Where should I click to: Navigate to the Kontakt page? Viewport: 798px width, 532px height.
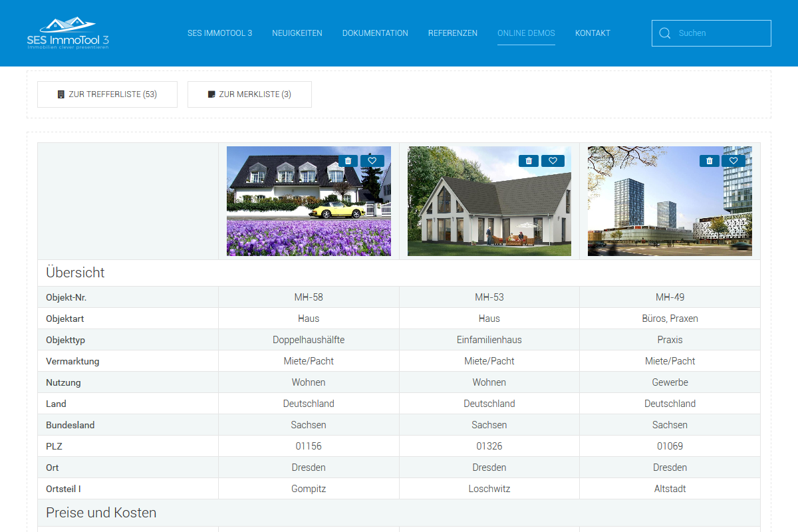coord(593,33)
